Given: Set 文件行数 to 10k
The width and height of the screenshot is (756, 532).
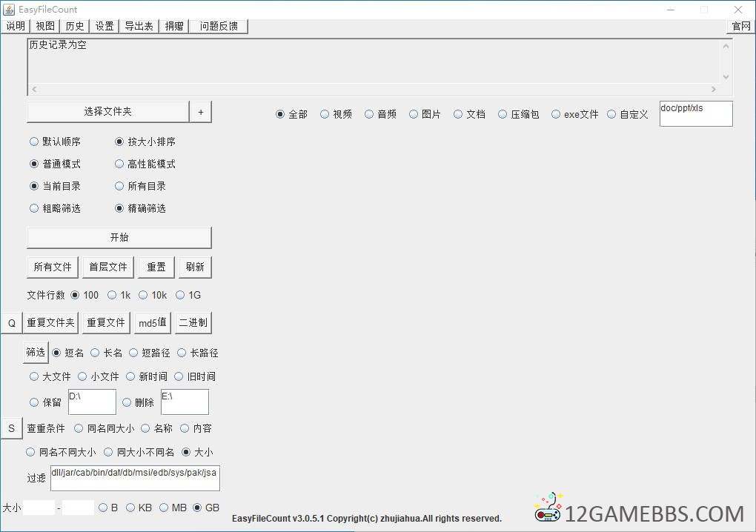Looking at the screenshot, I should tap(153, 295).
